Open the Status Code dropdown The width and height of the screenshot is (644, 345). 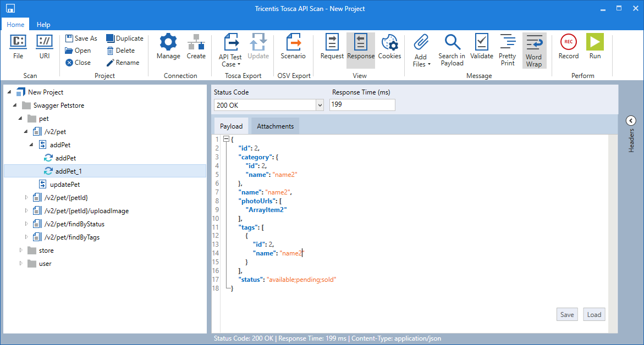pyautogui.click(x=320, y=105)
